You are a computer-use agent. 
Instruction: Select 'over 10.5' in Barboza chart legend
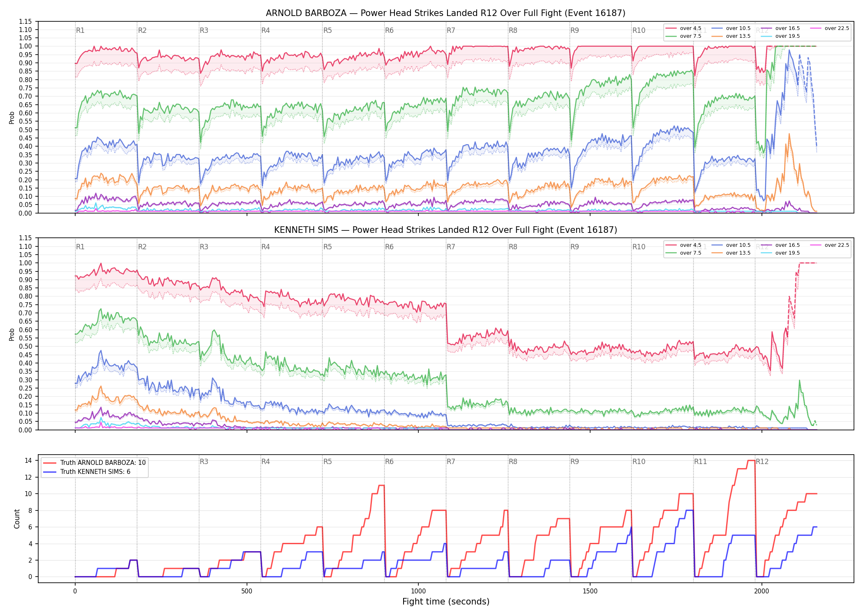tap(731, 28)
